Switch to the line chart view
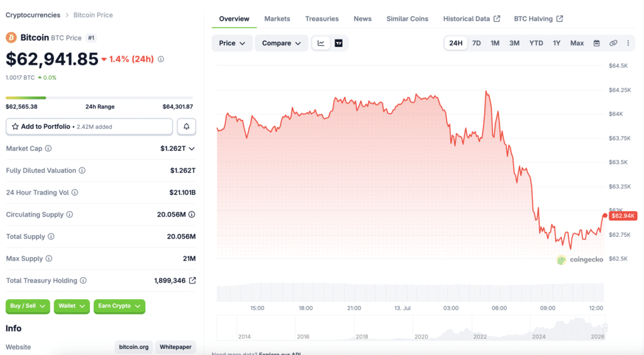This screenshot has height=355, width=644. point(321,43)
